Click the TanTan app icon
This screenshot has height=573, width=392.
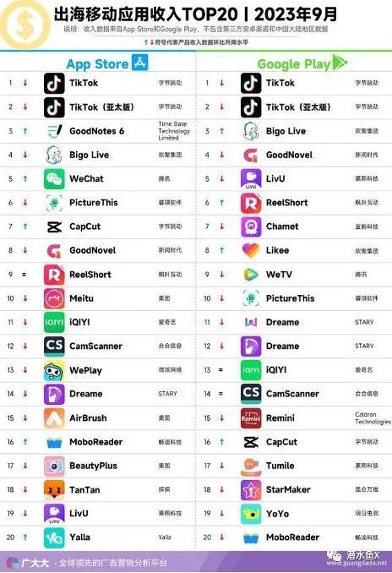coord(54,489)
